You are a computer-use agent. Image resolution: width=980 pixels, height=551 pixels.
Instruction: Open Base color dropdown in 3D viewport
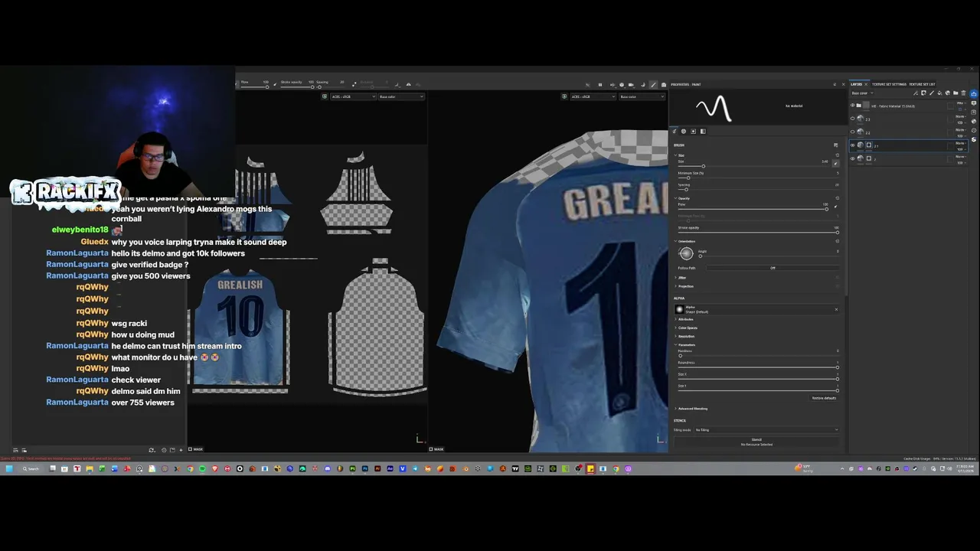(x=642, y=96)
